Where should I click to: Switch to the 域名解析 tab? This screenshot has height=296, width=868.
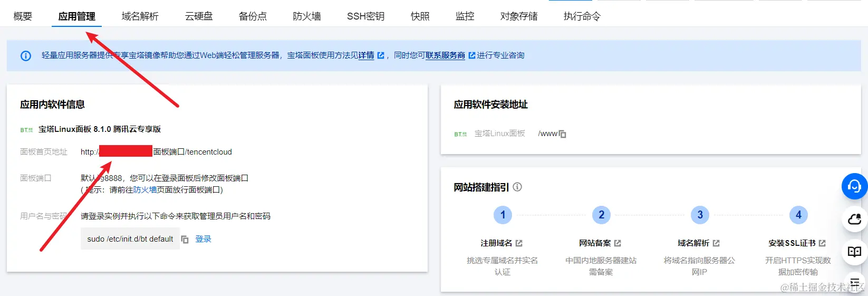point(140,16)
